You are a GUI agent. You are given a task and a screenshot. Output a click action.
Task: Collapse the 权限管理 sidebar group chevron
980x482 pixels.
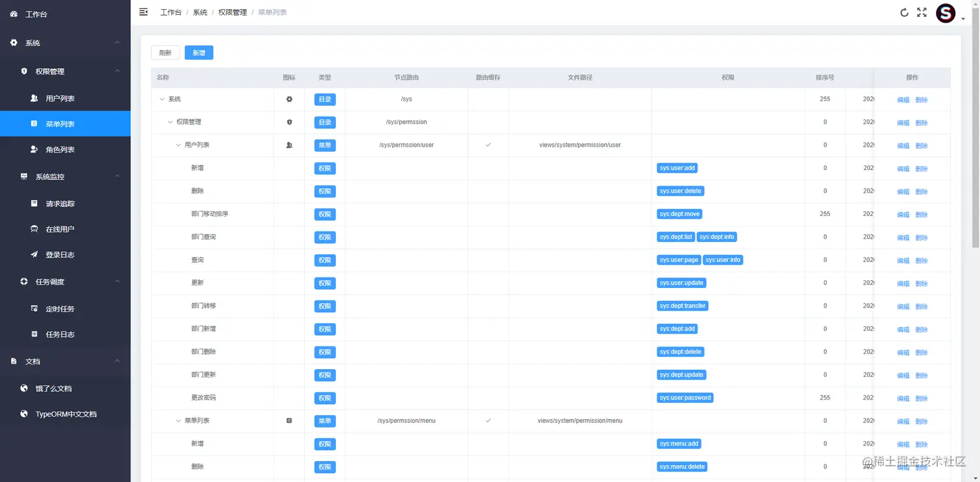click(x=117, y=71)
